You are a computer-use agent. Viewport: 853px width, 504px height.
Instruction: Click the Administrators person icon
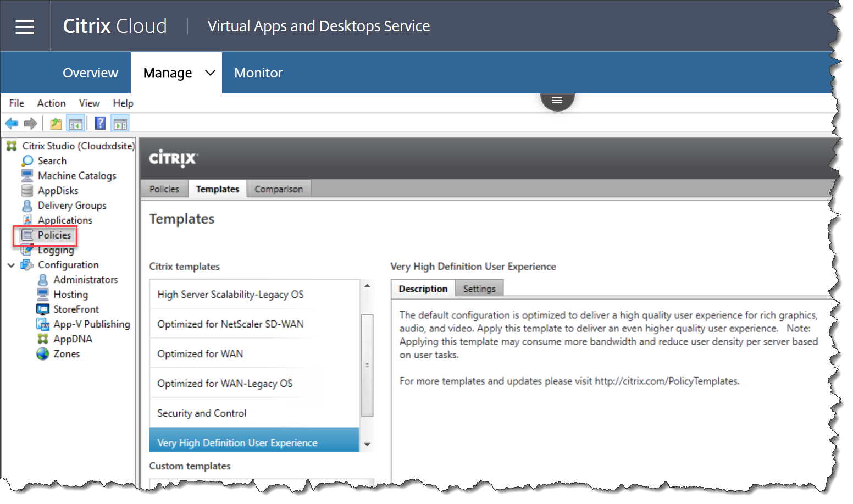43,280
